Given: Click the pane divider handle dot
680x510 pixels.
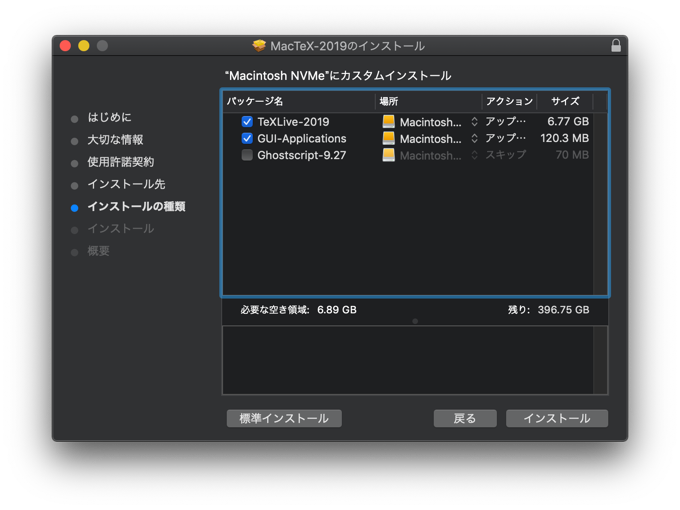Looking at the screenshot, I should click(415, 321).
